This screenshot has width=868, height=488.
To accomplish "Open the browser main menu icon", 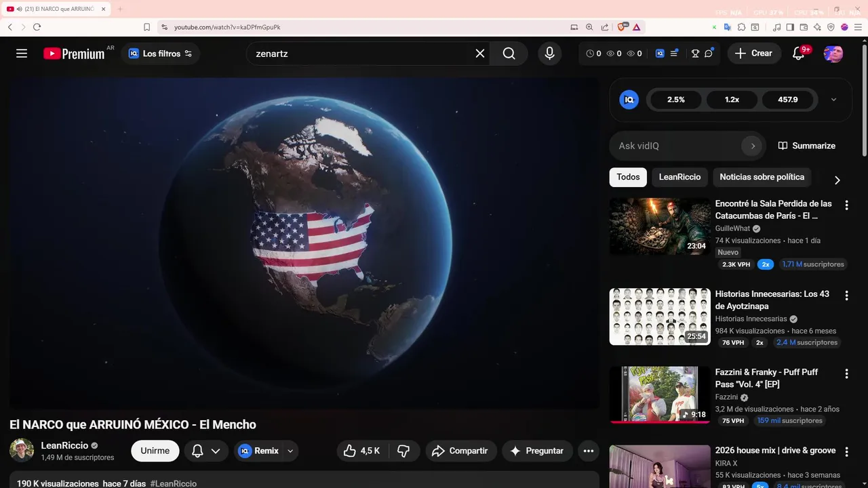I will tap(858, 27).
